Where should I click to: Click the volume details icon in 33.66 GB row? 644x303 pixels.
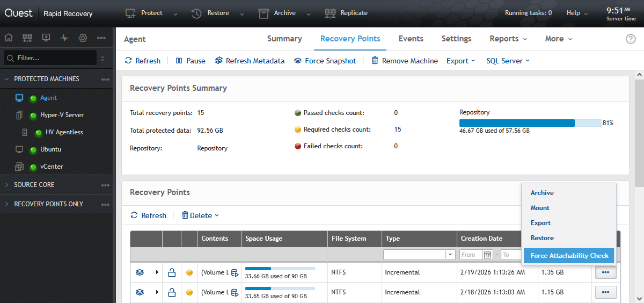pos(235,272)
